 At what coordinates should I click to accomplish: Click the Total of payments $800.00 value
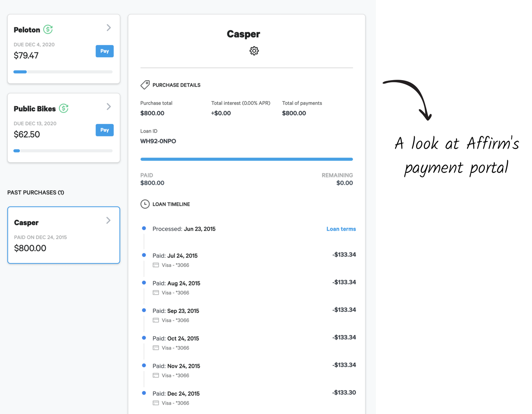[x=294, y=113]
